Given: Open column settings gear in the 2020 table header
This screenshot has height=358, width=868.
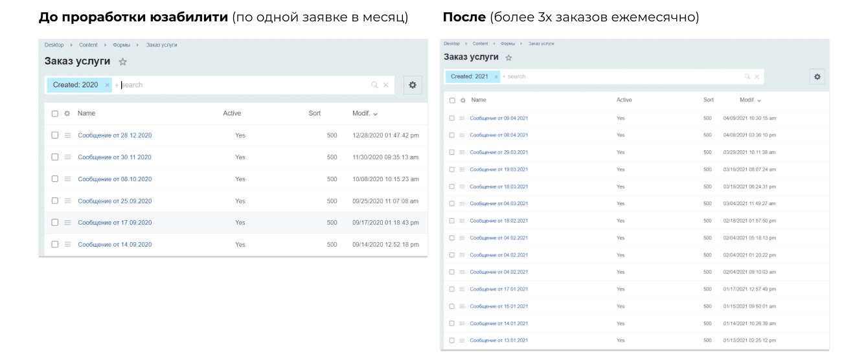Looking at the screenshot, I should point(67,113).
